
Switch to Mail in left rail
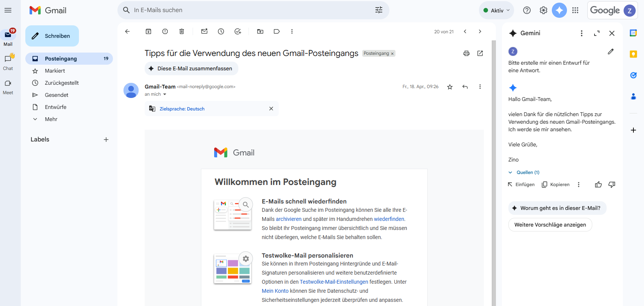[8, 37]
